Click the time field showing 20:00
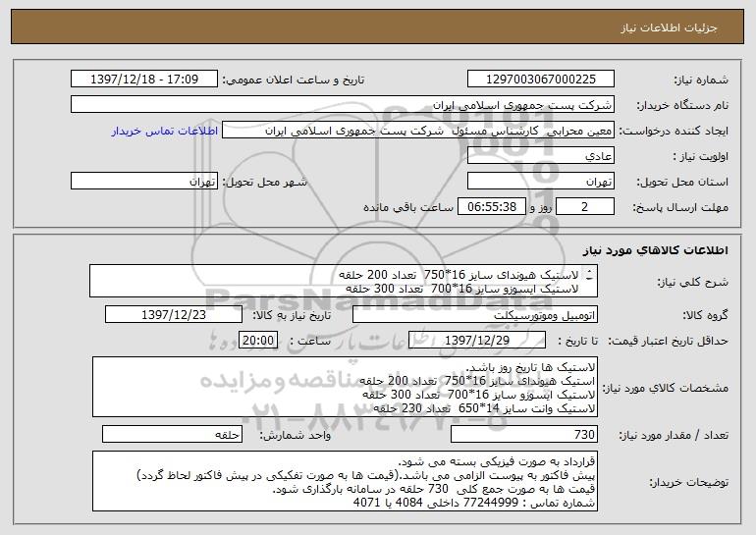 point(258,341)
